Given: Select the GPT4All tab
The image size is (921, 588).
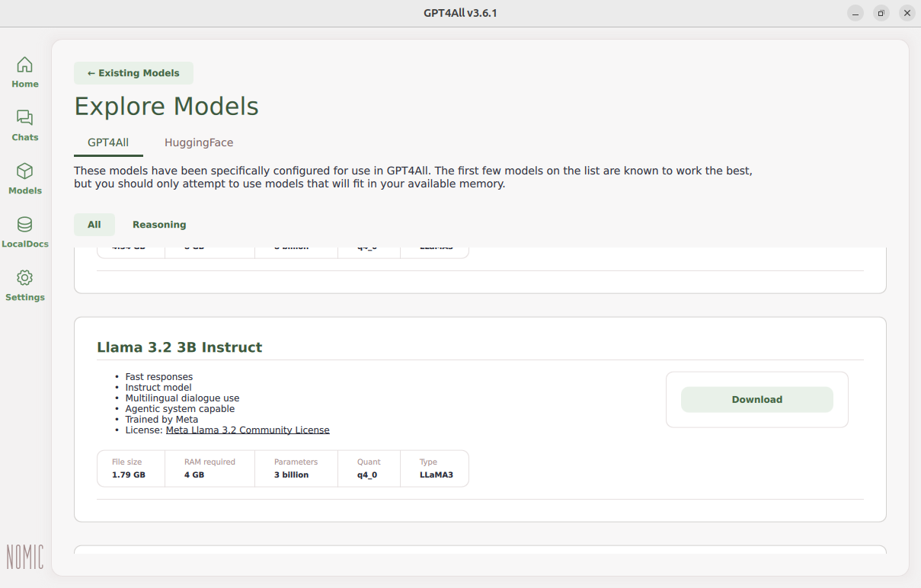Looking at the screenshot, I should tap(108, 142).
